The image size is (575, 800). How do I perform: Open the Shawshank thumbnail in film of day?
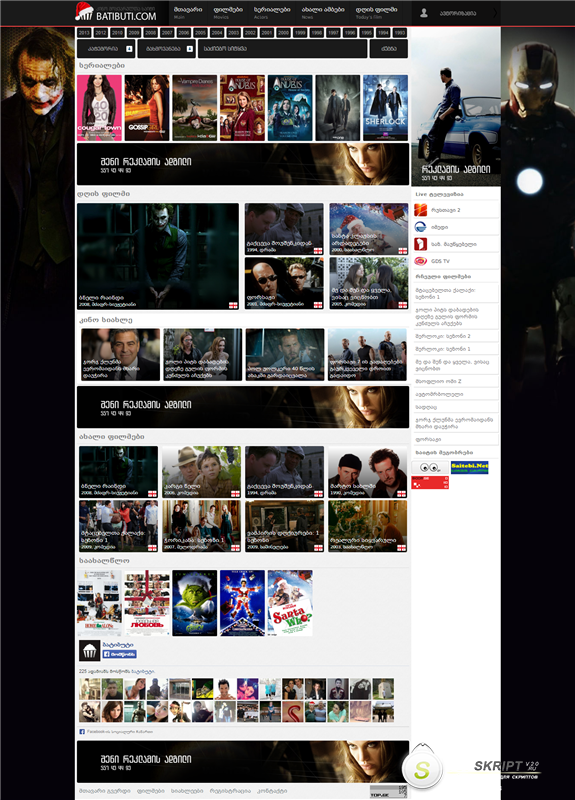[284, 229]
